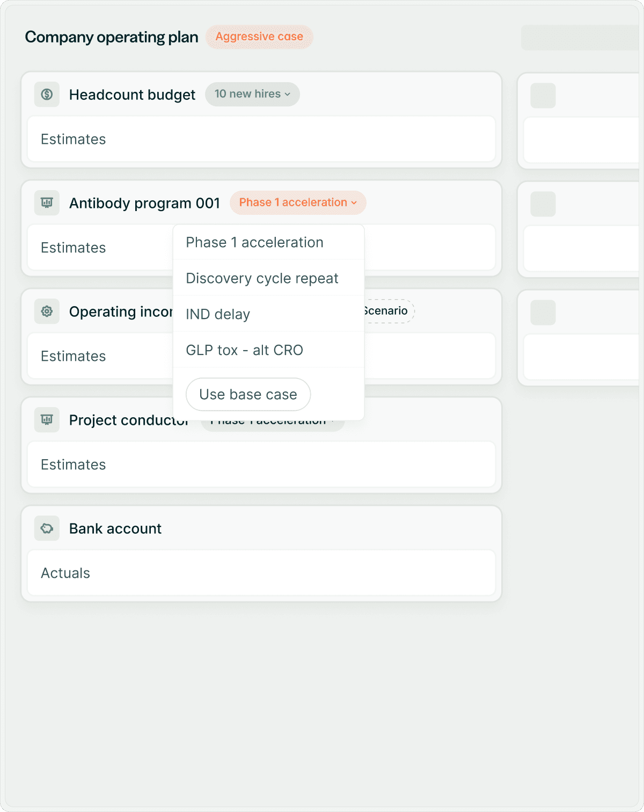This screenshot has width=644, height=812.
Task: Collapse the Phase 1 acceleration scenario dropdown
Action: pos(298,202)
